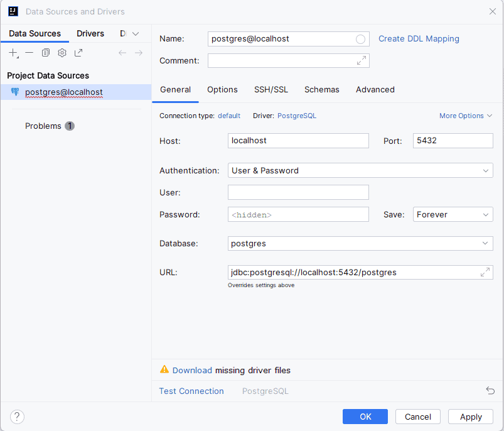This screenshot has width=504, height=431.
Task: Open the Schemas tab
Action: tap(322, 89)
